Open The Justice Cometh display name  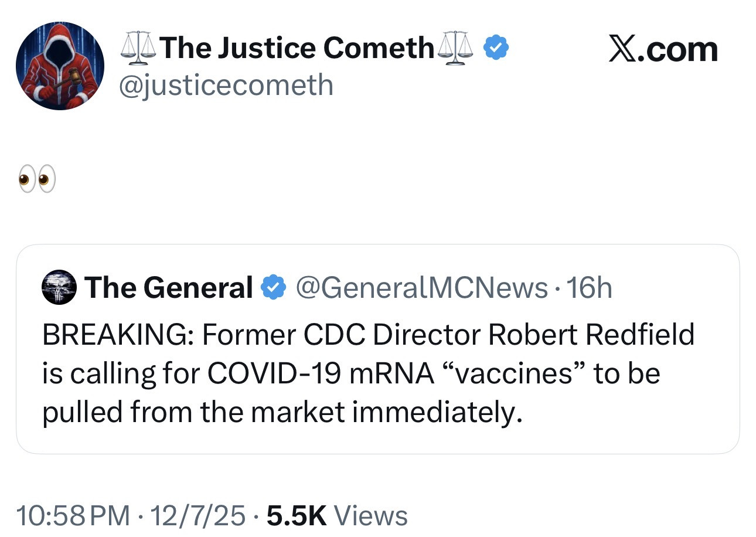[296, 48]
